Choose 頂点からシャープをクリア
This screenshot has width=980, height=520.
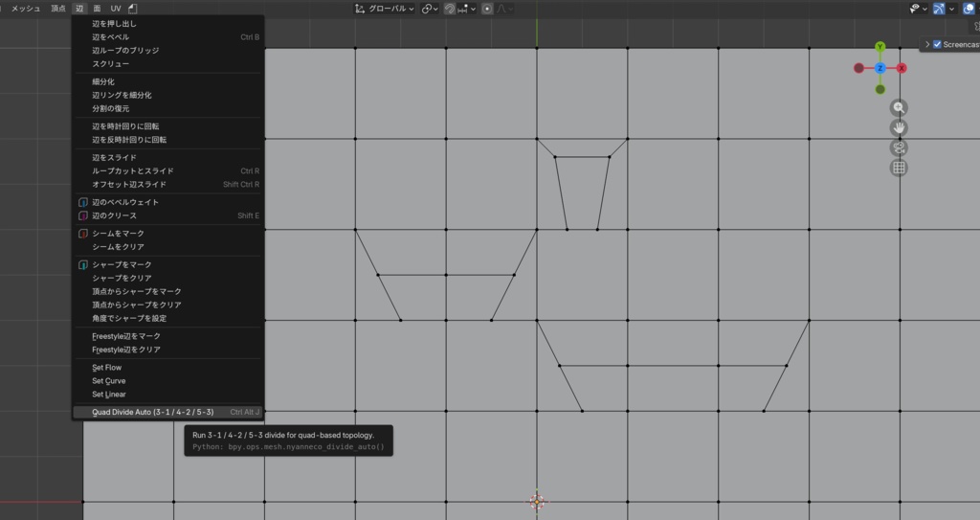pyautogui.click(x=168, y=305)
